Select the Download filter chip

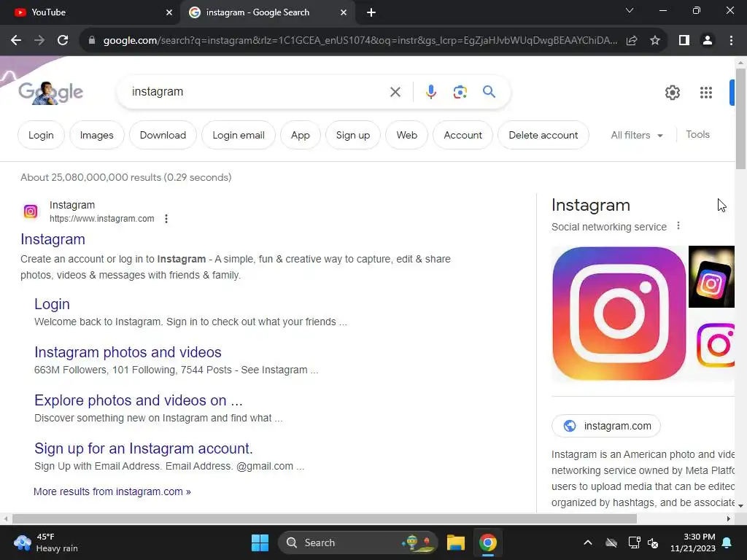pyautogui.click(x=163, y=135)
